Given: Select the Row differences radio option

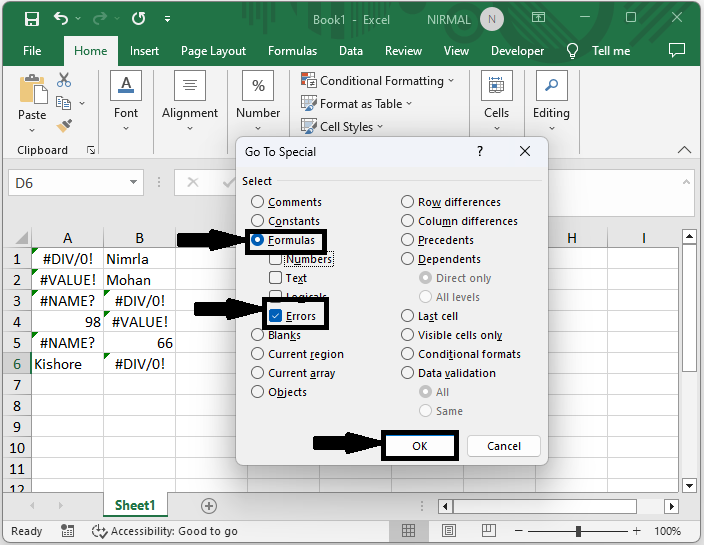Looking at the screenshot, I should (407, 202).
